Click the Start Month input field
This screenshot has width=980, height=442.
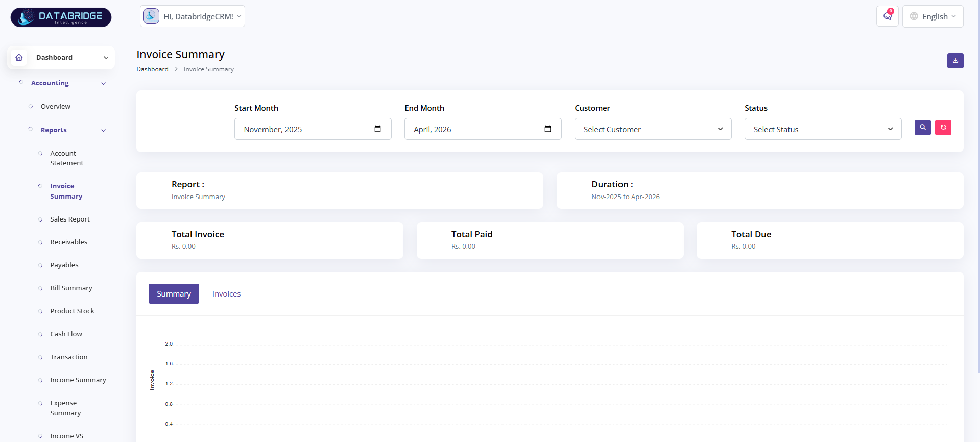pyautogui.click(x=313, y=129)
